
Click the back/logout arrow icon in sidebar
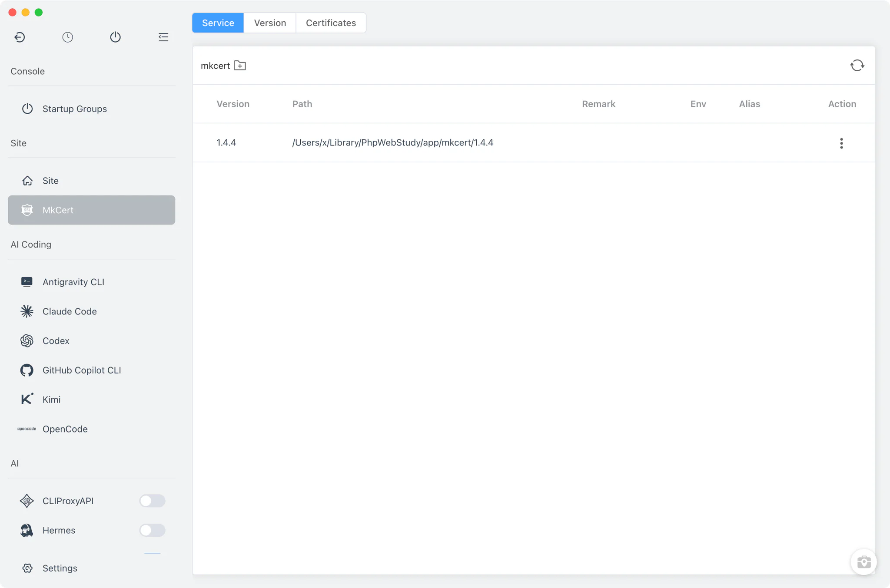click(20, 37)
